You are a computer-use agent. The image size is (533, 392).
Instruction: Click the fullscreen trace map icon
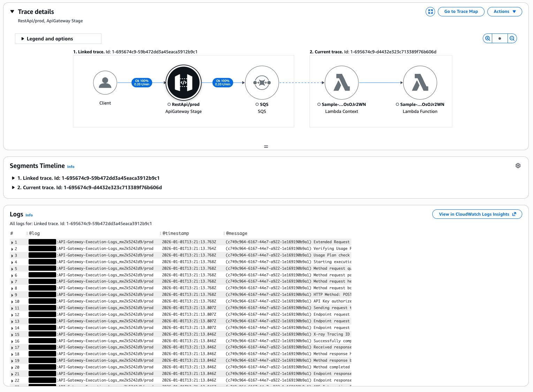click(x=430, y=11)
